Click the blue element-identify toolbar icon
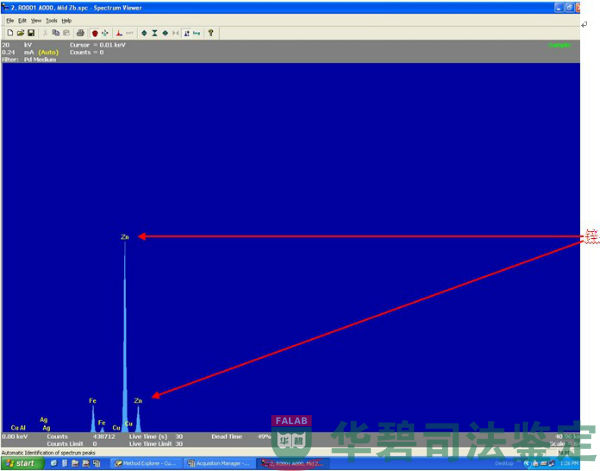This screenshot has width=600, height=471. point(187,33)
